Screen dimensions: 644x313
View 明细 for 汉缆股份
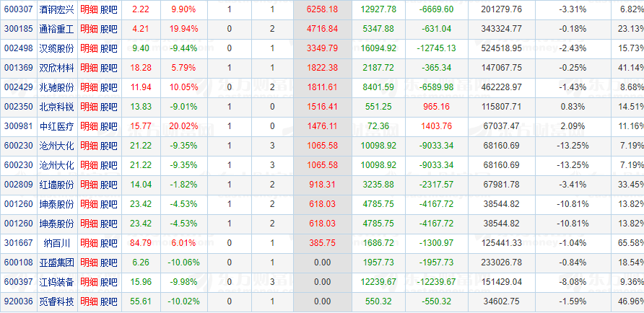click(89, 48)
